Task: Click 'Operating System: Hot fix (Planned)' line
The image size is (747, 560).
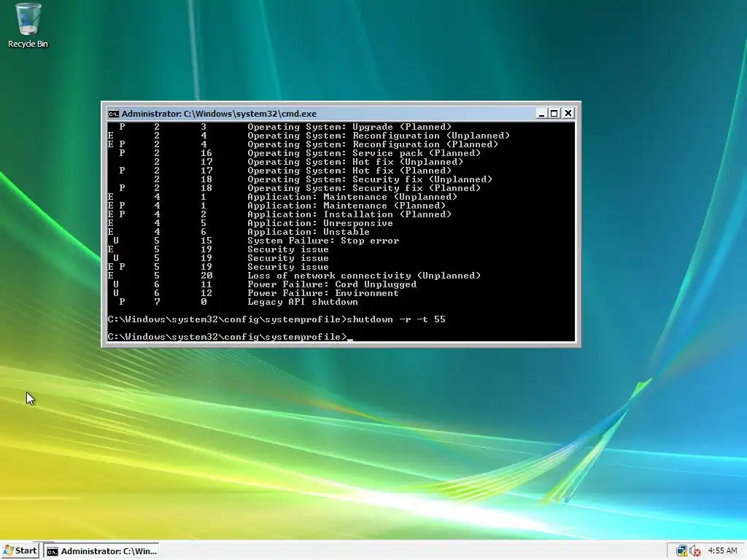Action: 349,171
